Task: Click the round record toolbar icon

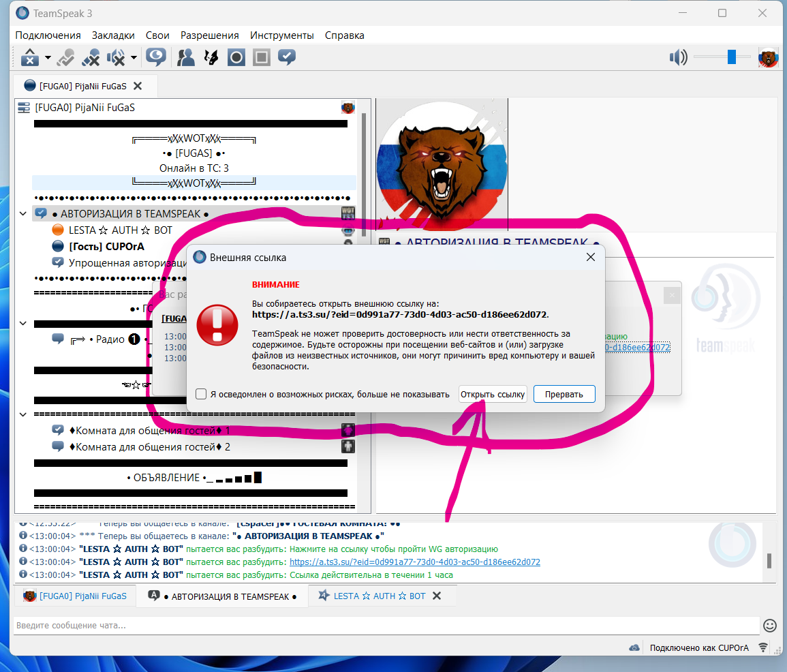Action: click(x=236, y=58)
